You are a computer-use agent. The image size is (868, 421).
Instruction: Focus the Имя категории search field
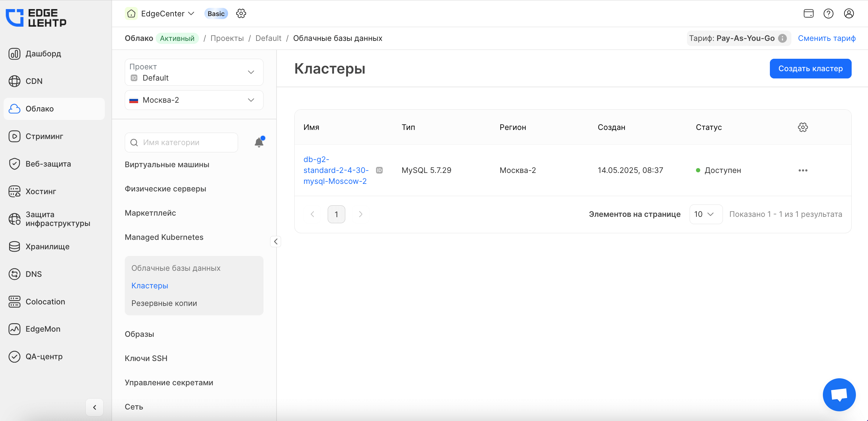click(x=185, y=142)
